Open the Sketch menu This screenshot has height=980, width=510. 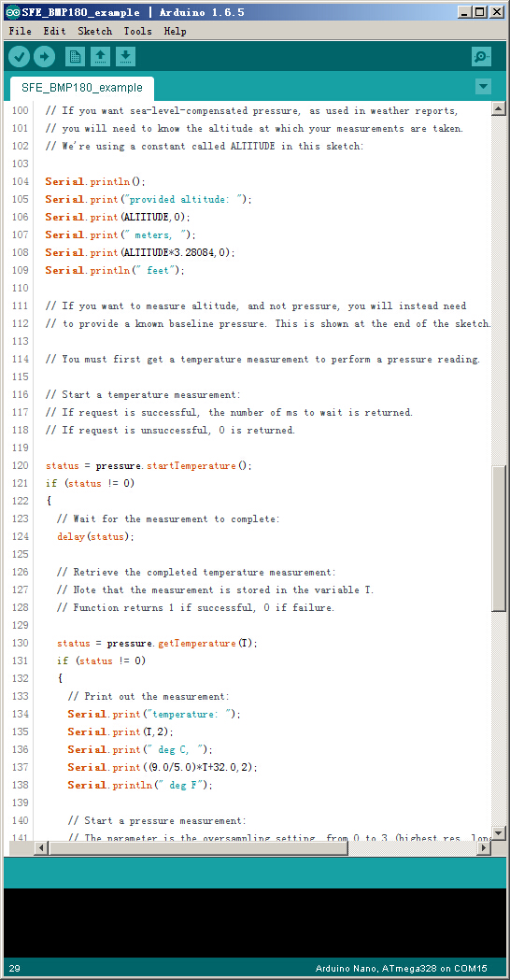pyautogui.click(x=95, y=31)
